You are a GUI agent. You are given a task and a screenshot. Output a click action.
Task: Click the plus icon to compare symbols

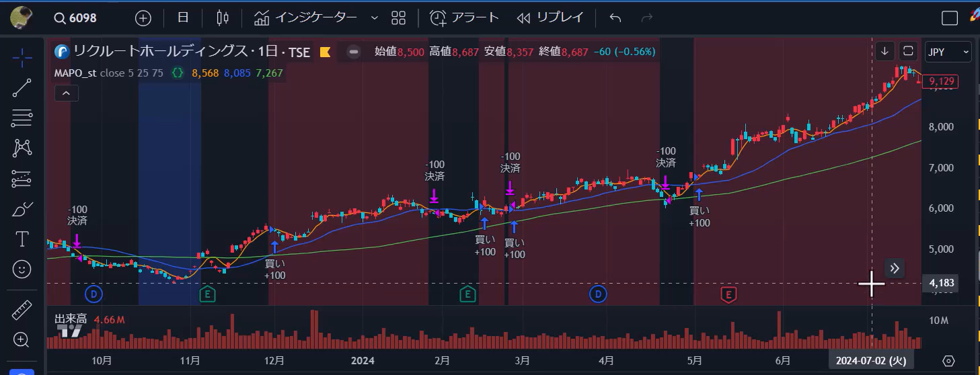pyautogui.click(x=143, y=18)
